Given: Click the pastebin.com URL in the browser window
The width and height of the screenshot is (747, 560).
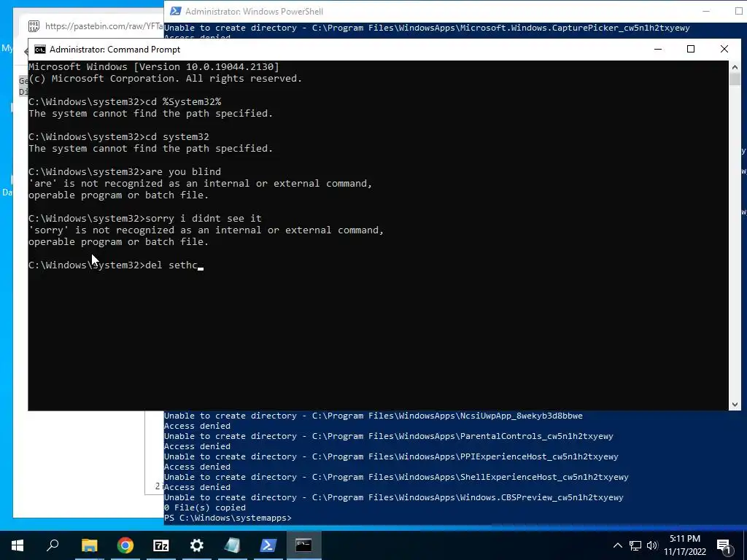Looking at the screenshot, I should pyautogui.click(x=104, y=26).
